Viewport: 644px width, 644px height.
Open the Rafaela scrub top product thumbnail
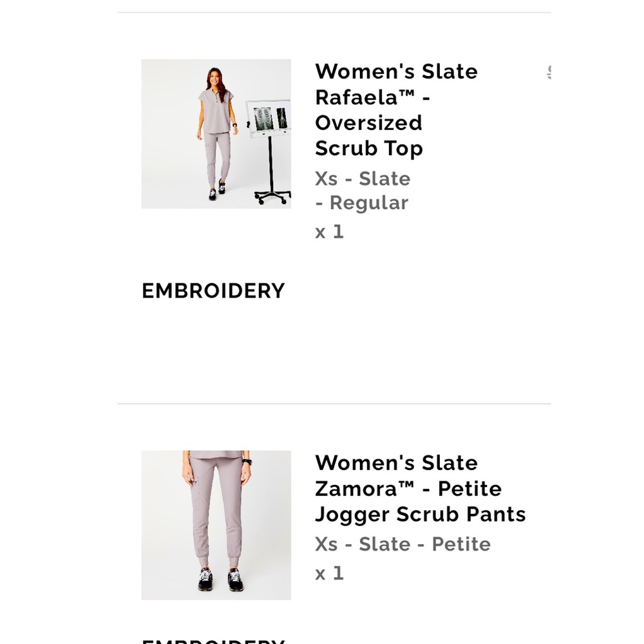click(216, 134)
